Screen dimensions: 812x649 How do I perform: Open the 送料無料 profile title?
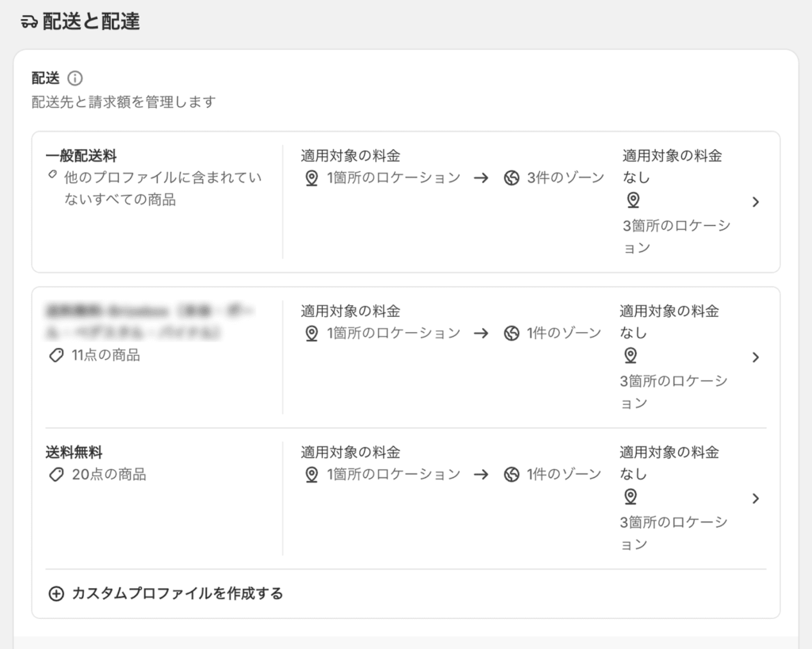coord(75,452)
